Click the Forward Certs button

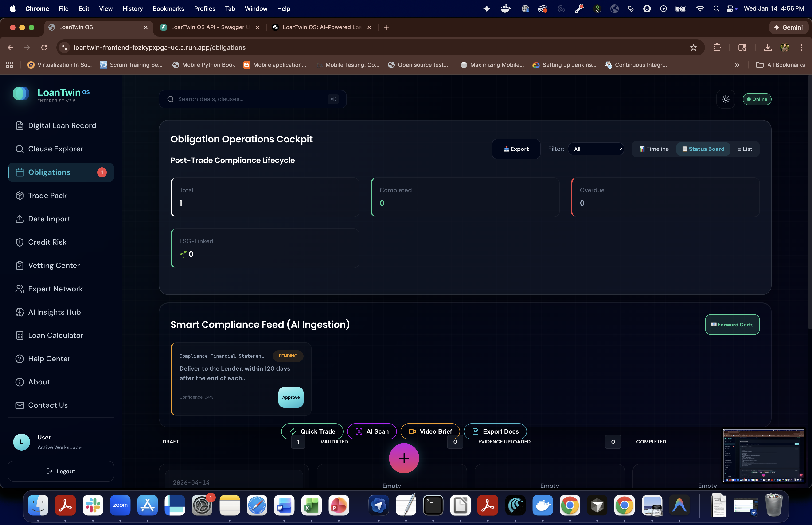(732, 325)
